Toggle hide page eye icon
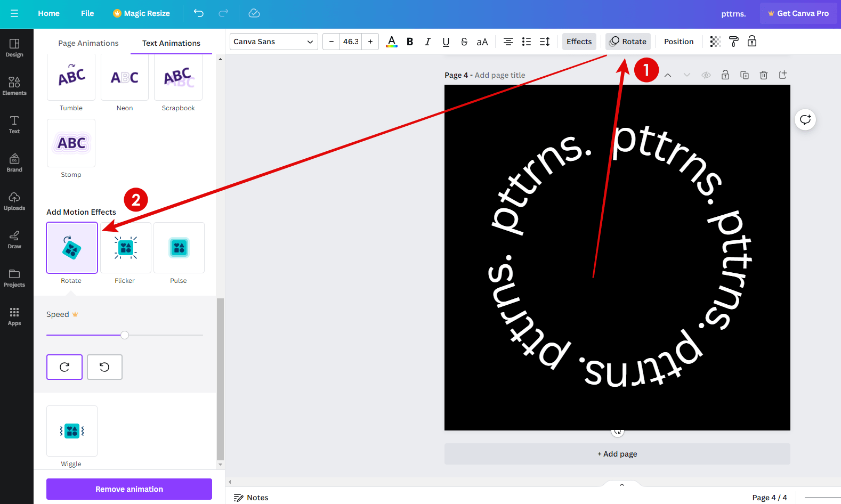The width and height of the screenshot is (841, 504). pyautogui.click(x=706, y=75)
